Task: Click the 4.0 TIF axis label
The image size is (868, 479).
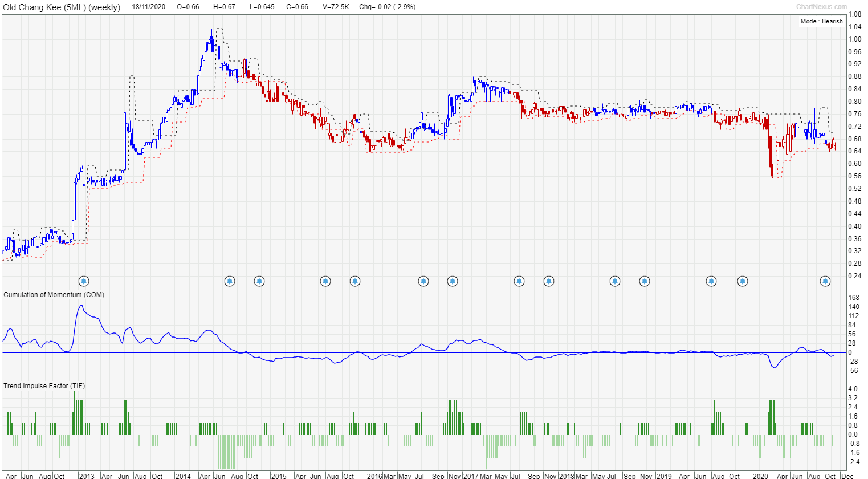Action: (x=853, y=389)
